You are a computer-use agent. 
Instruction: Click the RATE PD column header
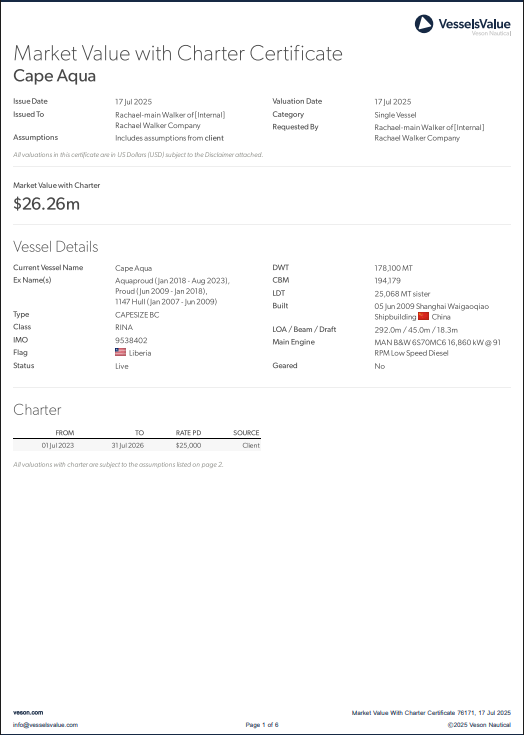coord(188,433)
